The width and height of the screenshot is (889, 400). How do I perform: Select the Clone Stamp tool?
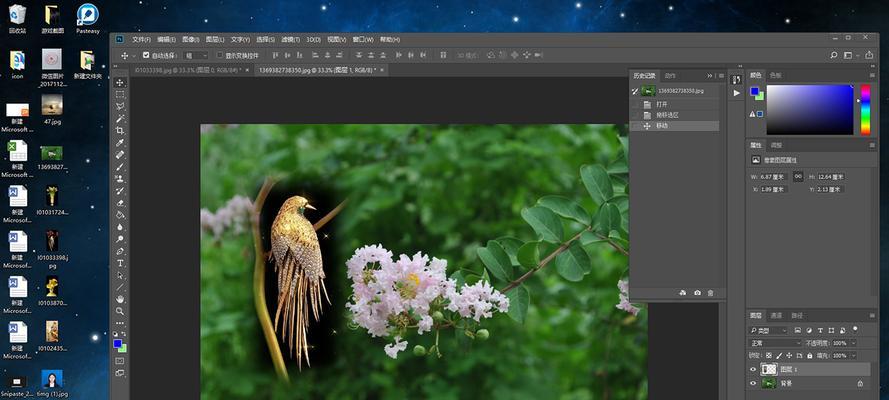coord(120,178)
